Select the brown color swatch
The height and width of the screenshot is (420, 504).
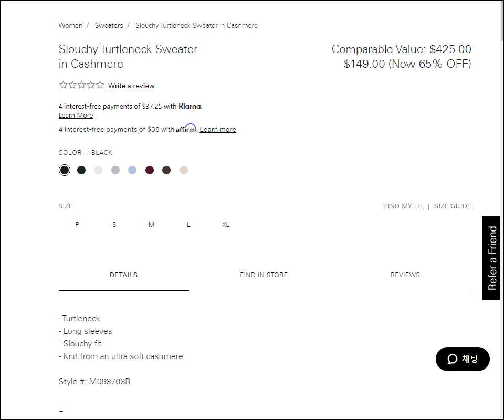(166, 170)
